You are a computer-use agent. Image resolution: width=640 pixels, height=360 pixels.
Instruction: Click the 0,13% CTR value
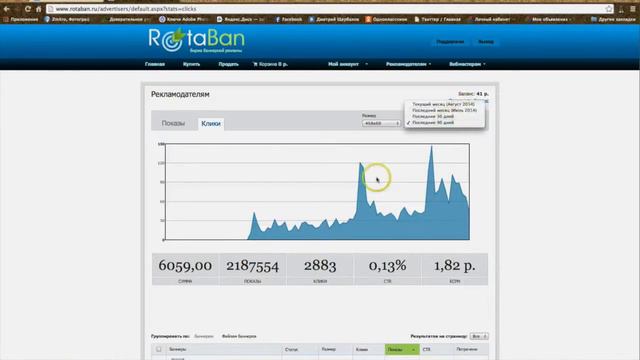click(387, 266)
